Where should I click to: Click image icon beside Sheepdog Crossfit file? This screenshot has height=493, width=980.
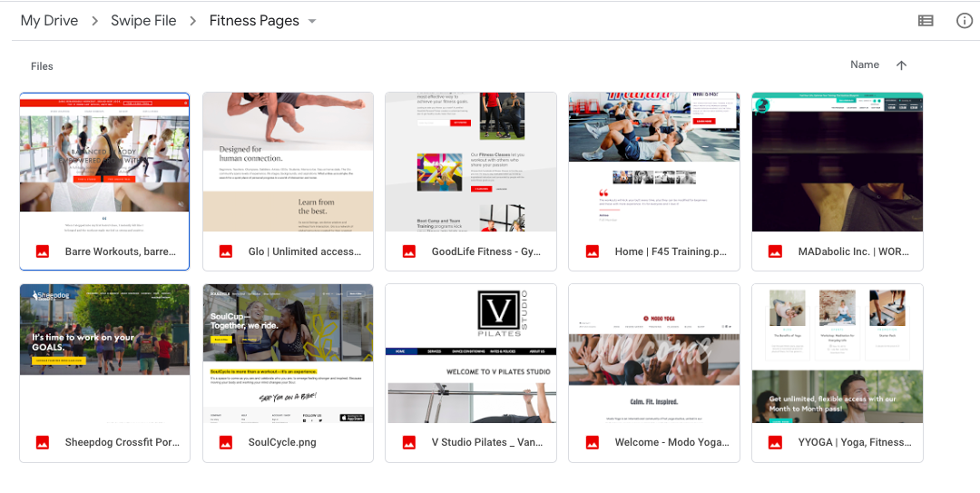[43, 442]
